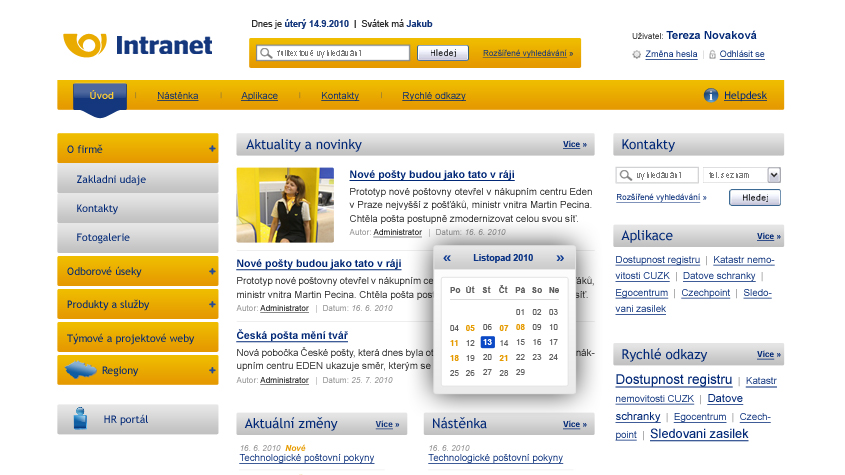
Task: Open the Kontakty menu item
Action: [340, 96]
